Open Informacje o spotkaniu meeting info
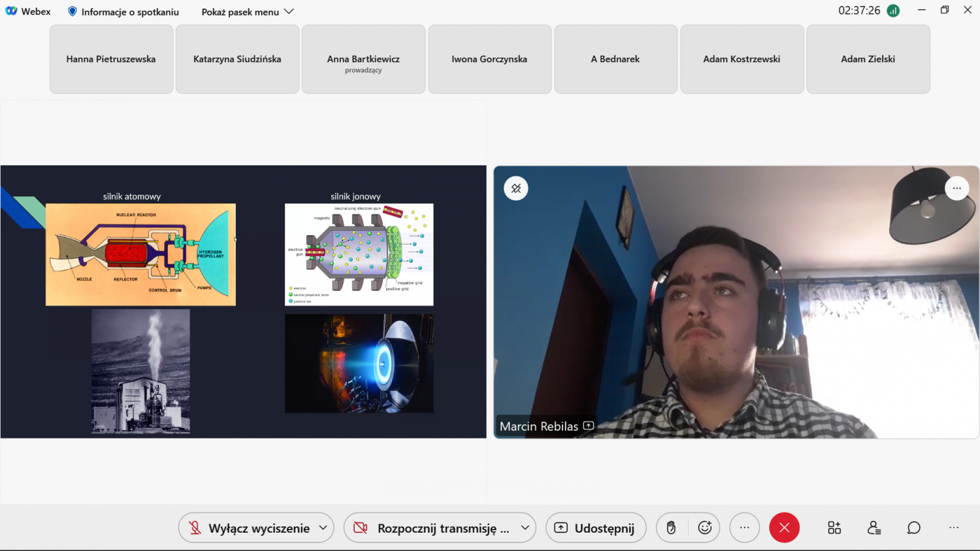This screenshot has height=551, width=980. tap(123, 12)
